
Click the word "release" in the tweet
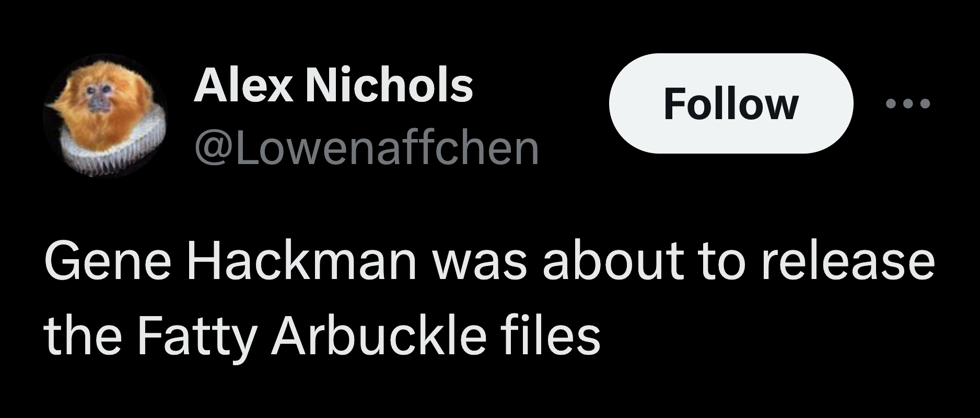click(847, 261)
